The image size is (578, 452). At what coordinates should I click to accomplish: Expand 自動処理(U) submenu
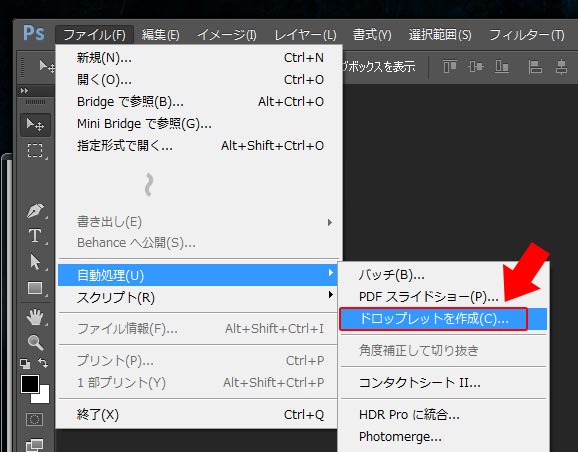coord(198,275)
